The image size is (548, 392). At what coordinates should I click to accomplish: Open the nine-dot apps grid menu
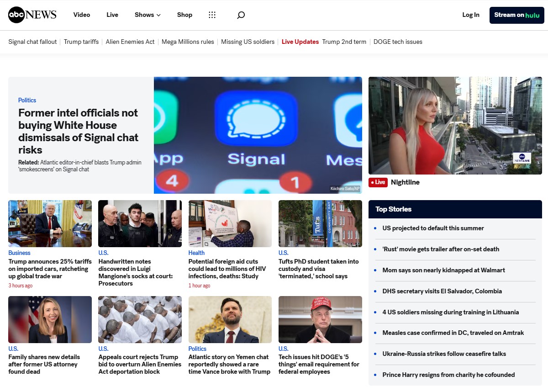coord(212,15)
